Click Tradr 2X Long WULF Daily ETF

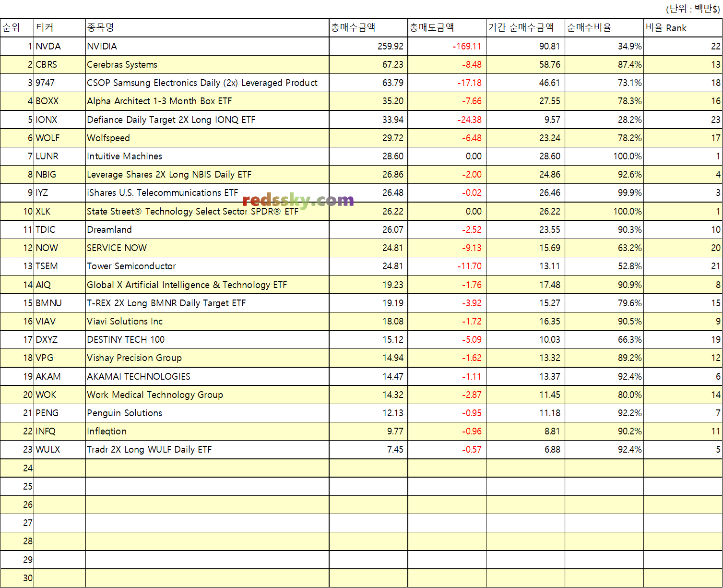pyautogui.click(x=207, y=449)
